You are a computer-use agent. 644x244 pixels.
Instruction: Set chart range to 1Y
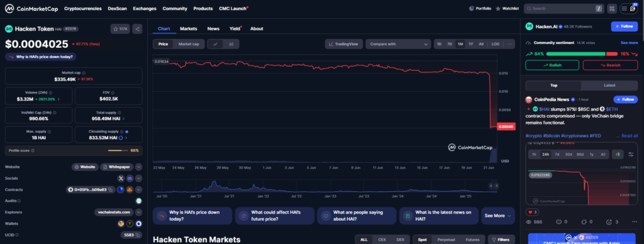click(470, 44)
